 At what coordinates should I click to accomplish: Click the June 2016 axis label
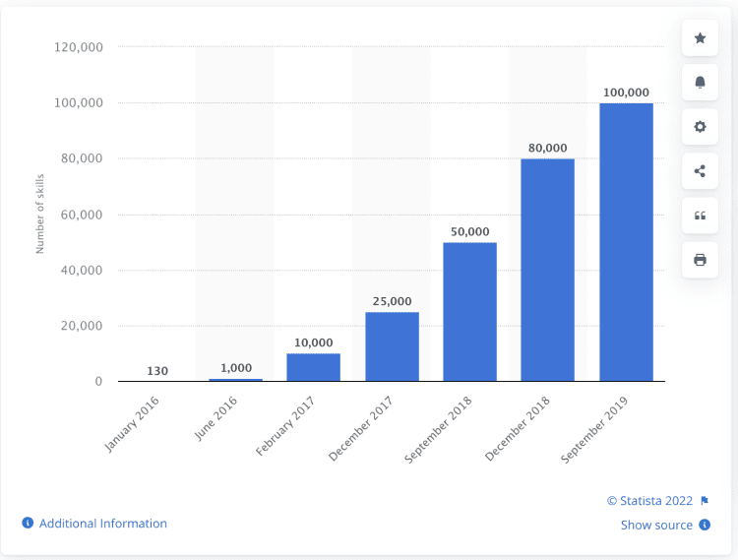click(x=215, y=418)
